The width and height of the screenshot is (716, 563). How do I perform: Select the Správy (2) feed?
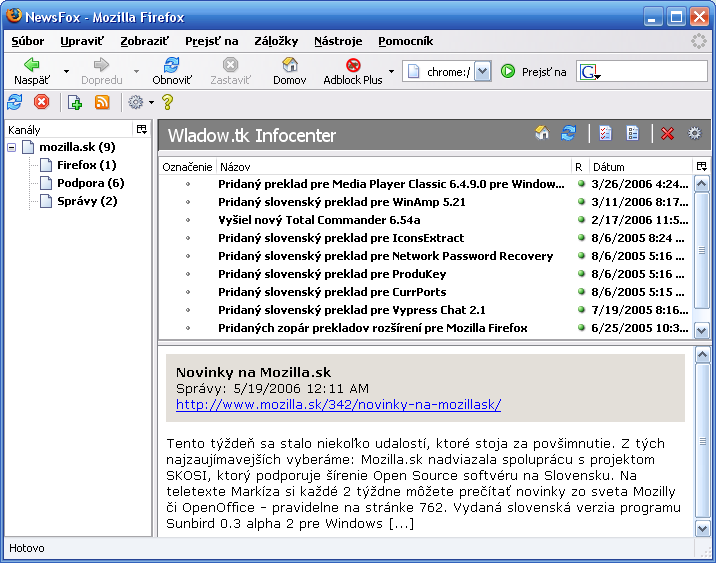point(86,201)
